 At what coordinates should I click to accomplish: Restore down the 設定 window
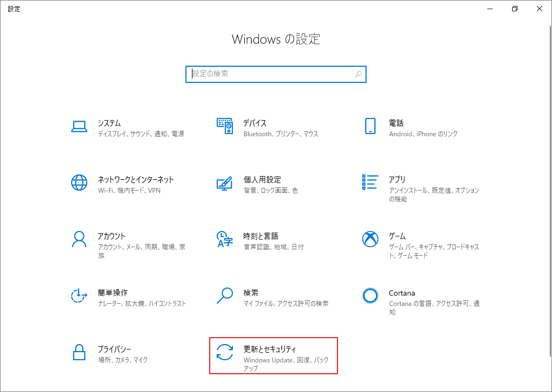pyautogui.click(x=515, y=9)
